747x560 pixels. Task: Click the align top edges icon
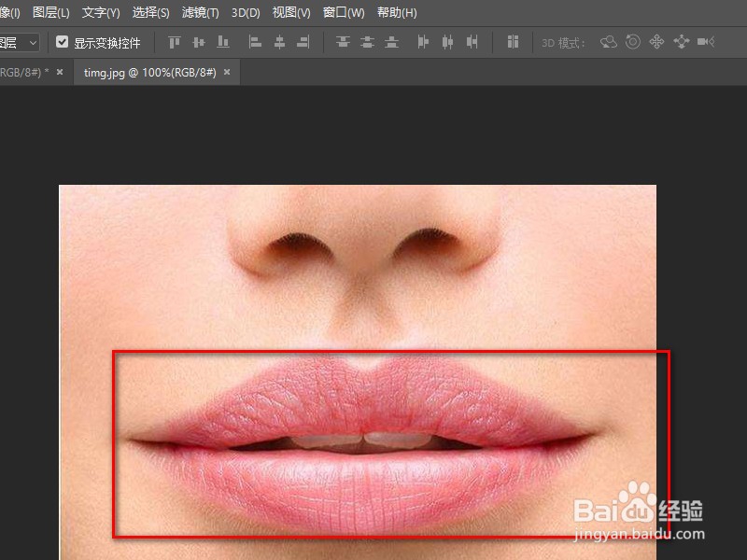click(175, 42)
